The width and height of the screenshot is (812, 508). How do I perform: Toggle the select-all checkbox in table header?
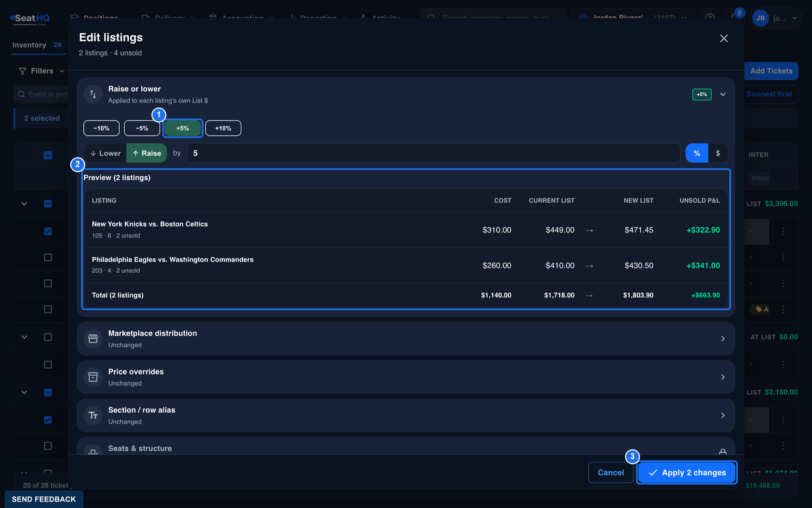(x=47, y=155)
